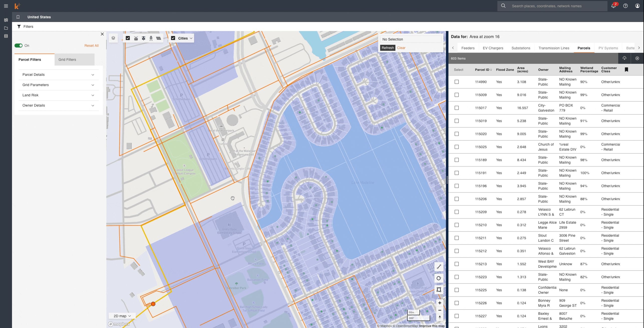Select the solar panel layer icon
This screenshot has width=644, height=328.
(x=158, y=38)
